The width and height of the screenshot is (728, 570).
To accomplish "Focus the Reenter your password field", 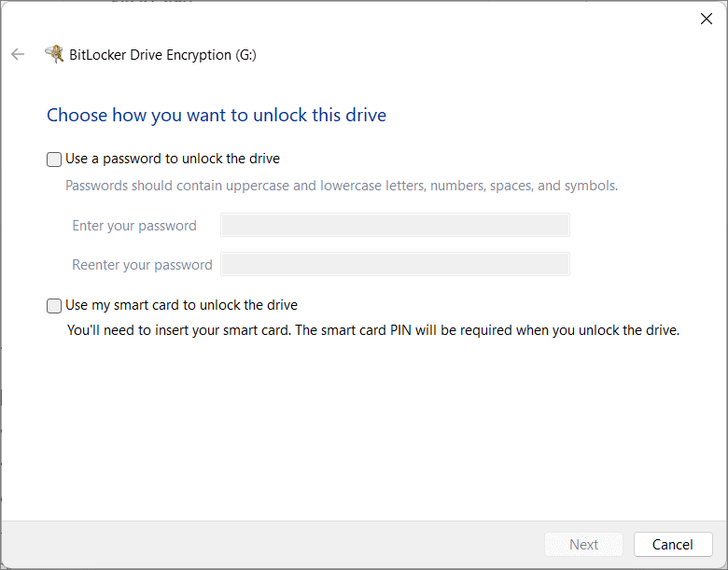I will [395, 264].
